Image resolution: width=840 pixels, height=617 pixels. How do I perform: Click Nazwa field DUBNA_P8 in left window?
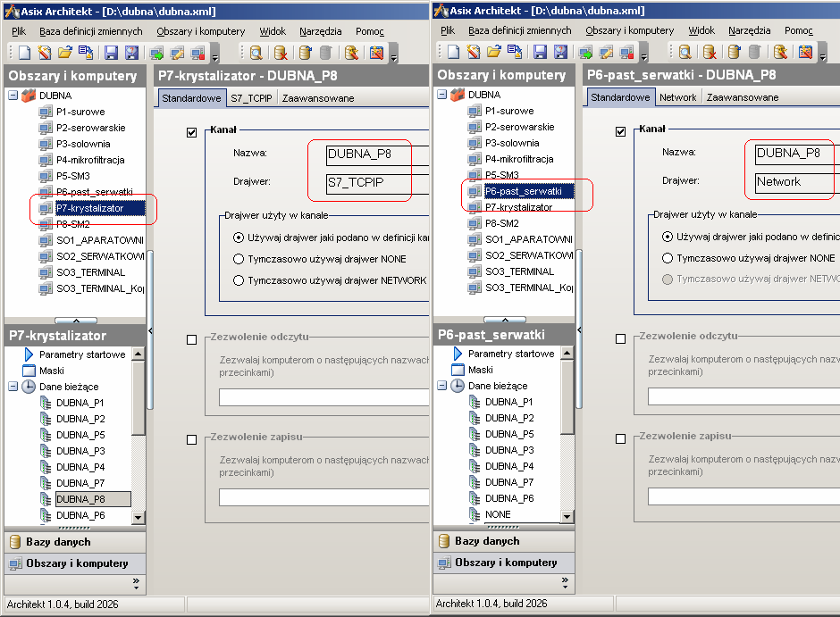pyautogui.click(x=377, y=154)
